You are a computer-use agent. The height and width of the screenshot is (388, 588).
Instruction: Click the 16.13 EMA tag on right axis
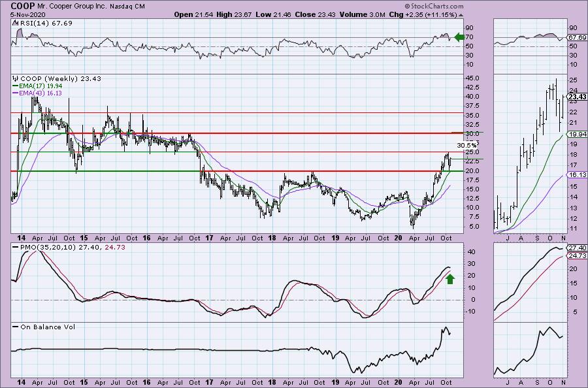(577, 175)
